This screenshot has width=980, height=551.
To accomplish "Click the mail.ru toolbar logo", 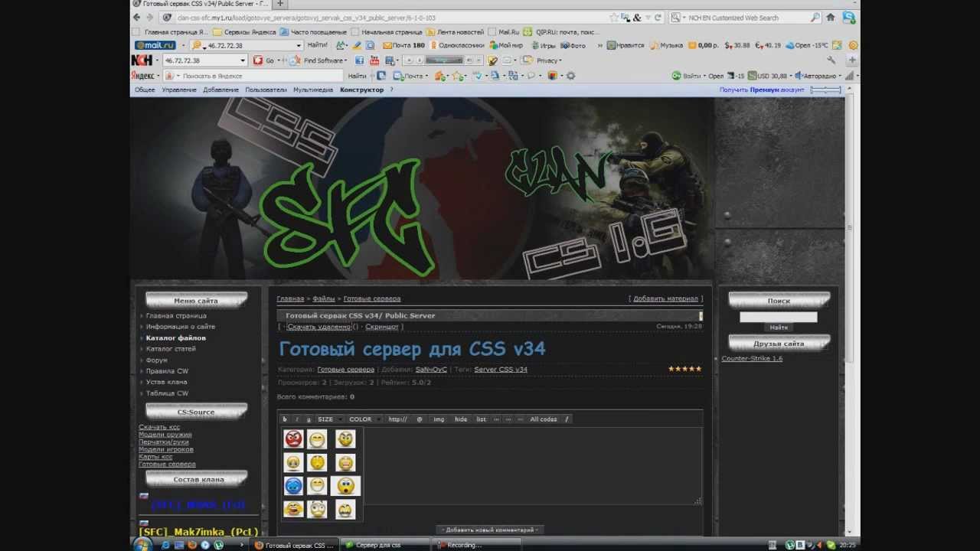I will pos(155,45).
